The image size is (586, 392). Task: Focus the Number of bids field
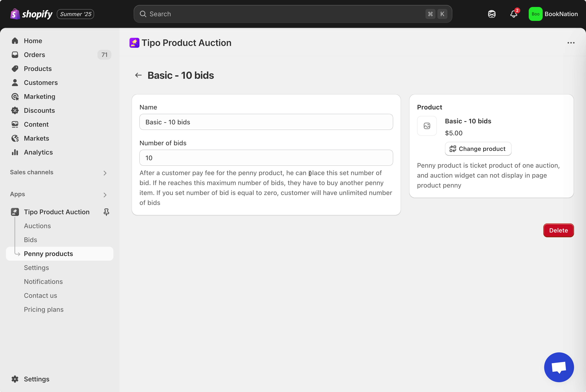pos(266,158)
